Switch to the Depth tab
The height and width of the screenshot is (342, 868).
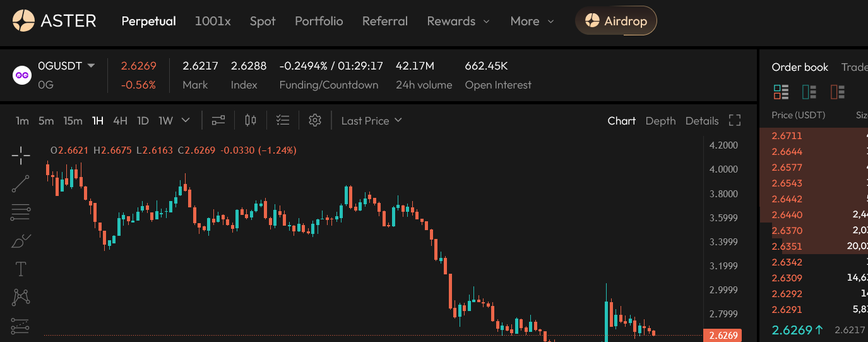[x=660, y=121]
